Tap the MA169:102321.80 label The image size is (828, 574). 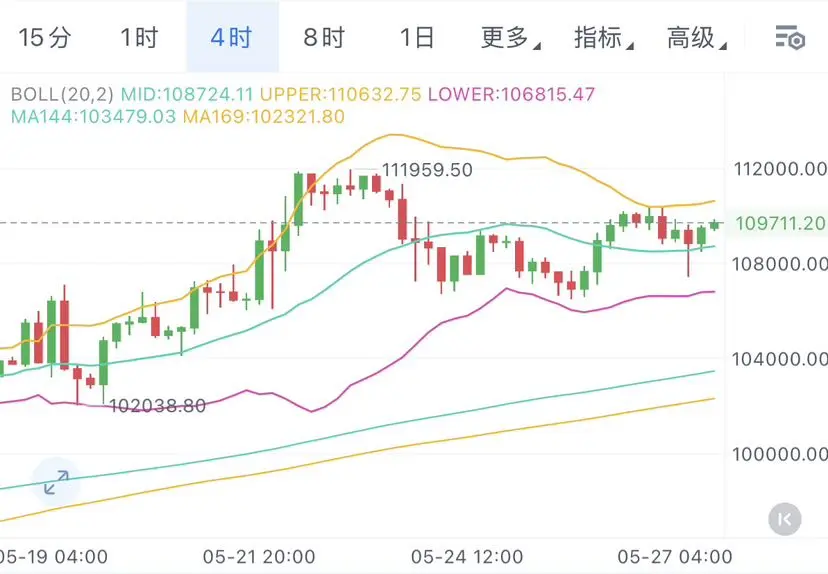[264, 116]
